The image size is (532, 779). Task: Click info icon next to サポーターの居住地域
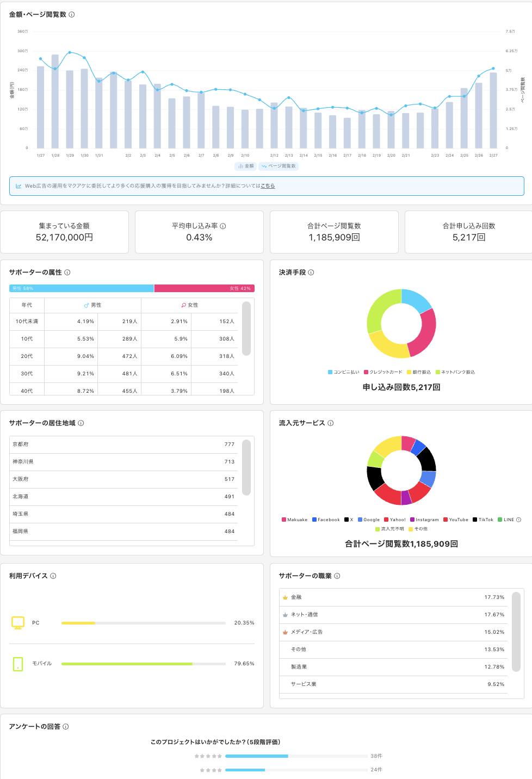[x=81, y=423]
